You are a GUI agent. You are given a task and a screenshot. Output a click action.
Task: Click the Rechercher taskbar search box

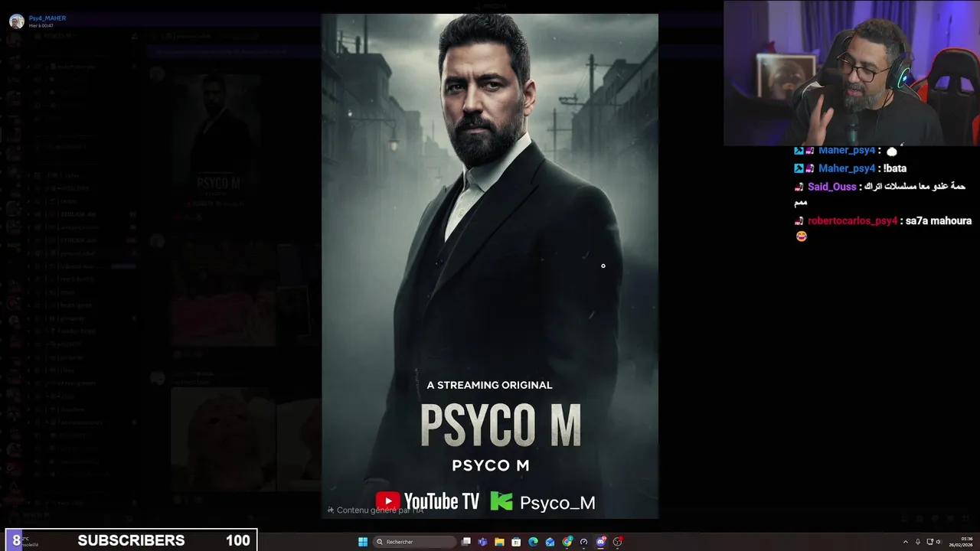pos(414,542)
